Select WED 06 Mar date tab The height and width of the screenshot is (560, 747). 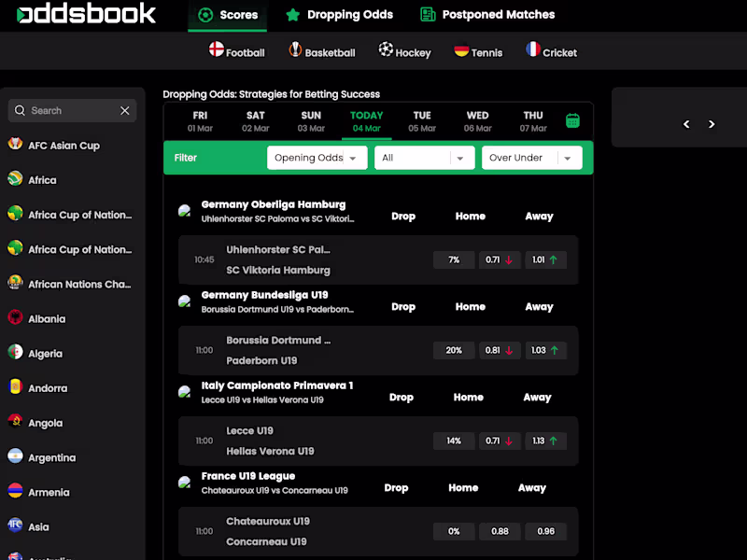point(477,121)
